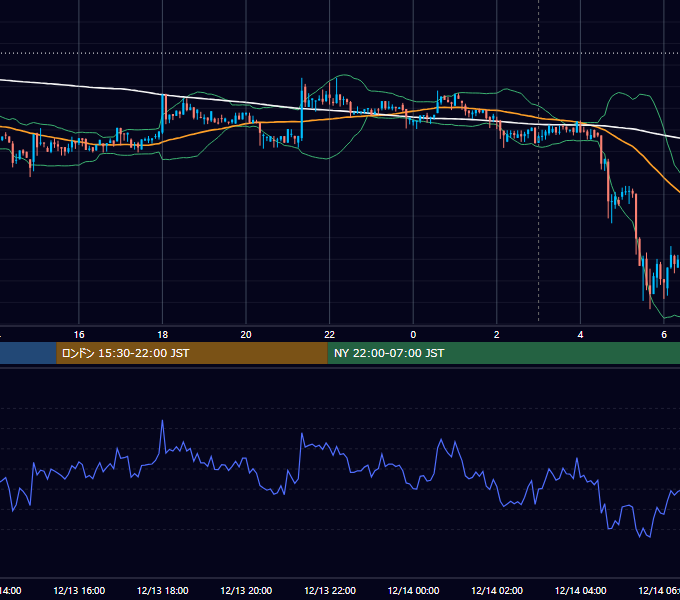Image resolution: width=680 pixels, height=600 pixels.
Task: Click the '12/13 18:00' time label
Action: pyautogui.click(x=163, y=590)
